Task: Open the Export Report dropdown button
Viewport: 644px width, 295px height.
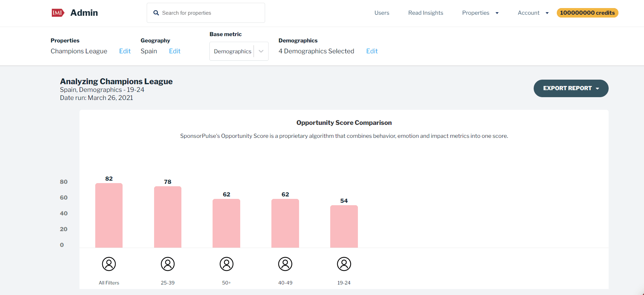Action: (571, 88)
